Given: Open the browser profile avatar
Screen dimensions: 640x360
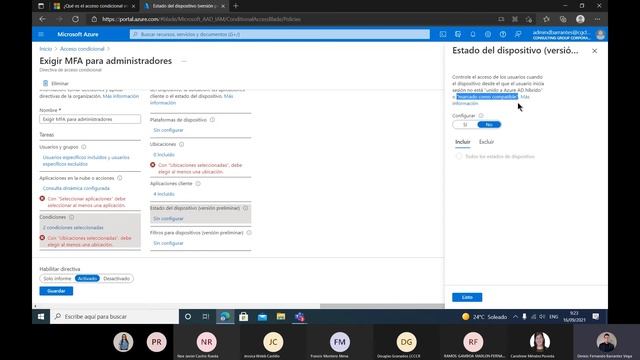Looking at the screenshot, I should coord(580,19).
